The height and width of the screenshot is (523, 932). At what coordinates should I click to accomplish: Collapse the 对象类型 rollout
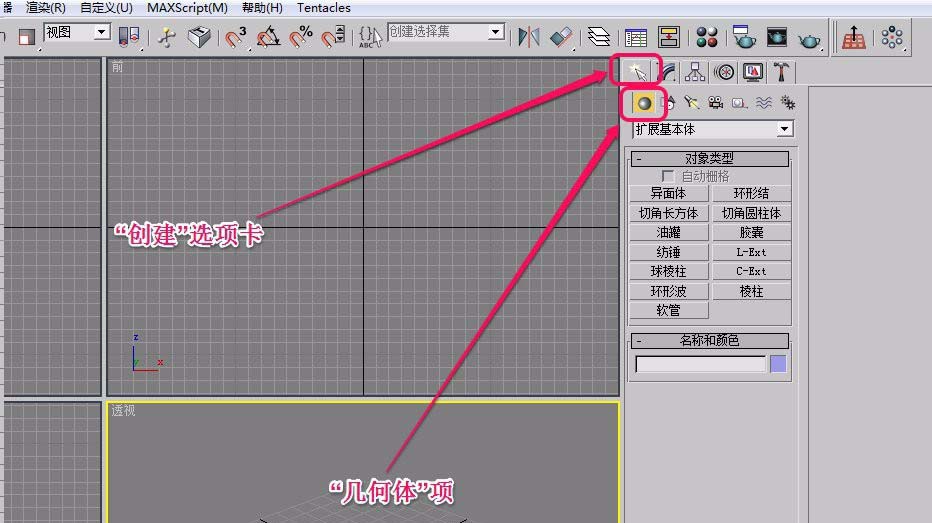tap(710, 159)
